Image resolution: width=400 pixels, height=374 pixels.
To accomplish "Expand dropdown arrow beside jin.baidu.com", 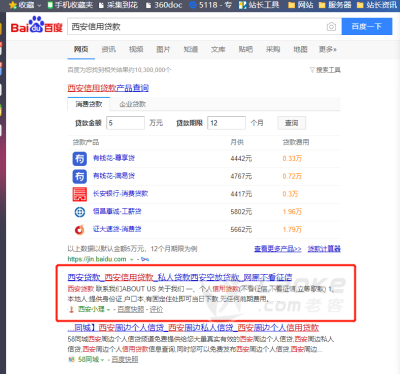I will pos(132,259).
